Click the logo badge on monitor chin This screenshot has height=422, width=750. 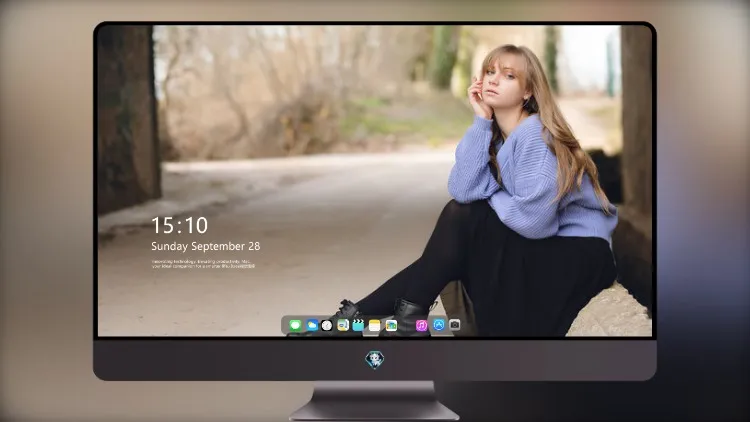375,360
